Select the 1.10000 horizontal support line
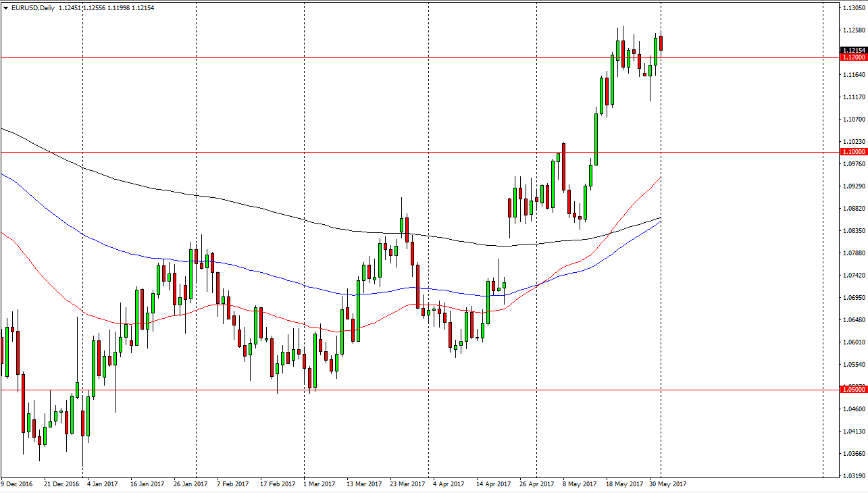868x493 pixels. tap(405, 152)
